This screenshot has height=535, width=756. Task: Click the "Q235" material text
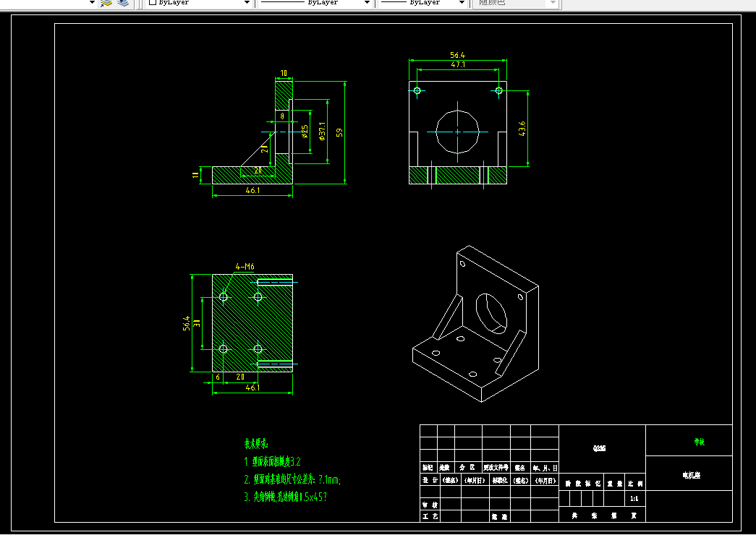click(x=599, y=448)
